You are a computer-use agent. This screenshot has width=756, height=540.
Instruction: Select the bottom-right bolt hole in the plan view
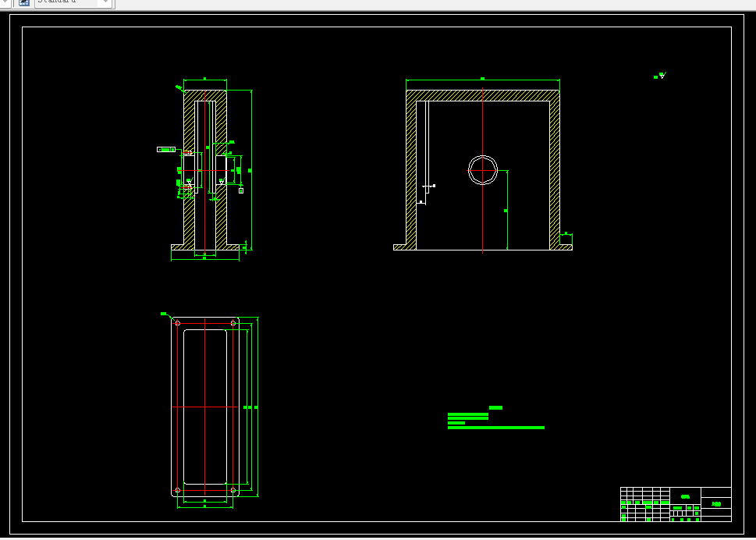[x=232, y=490]
